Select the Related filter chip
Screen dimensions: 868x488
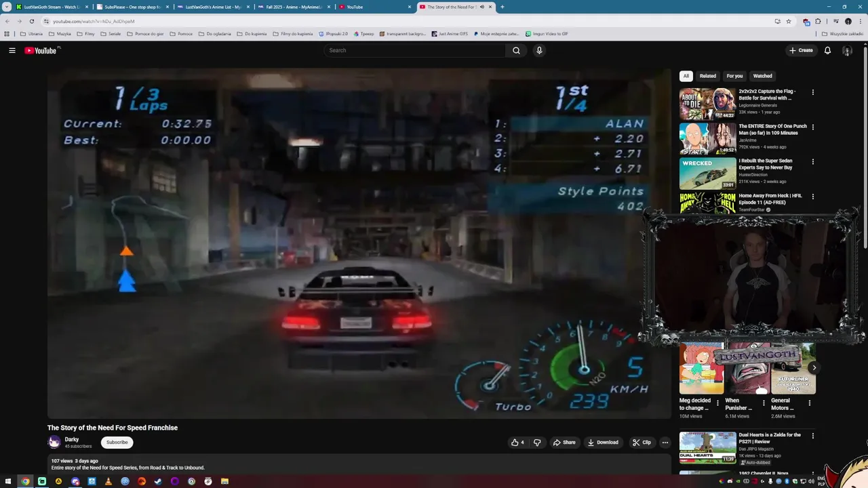pos(707,76)
